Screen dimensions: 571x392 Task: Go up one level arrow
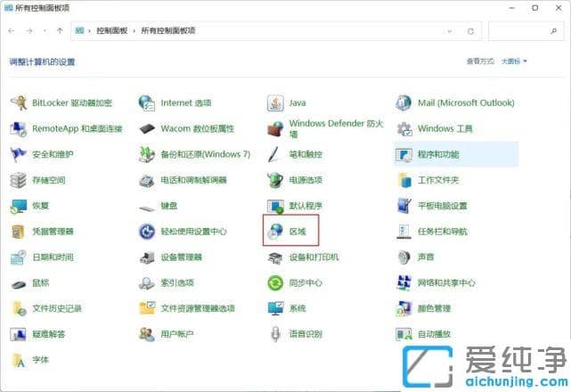(60, 31)
